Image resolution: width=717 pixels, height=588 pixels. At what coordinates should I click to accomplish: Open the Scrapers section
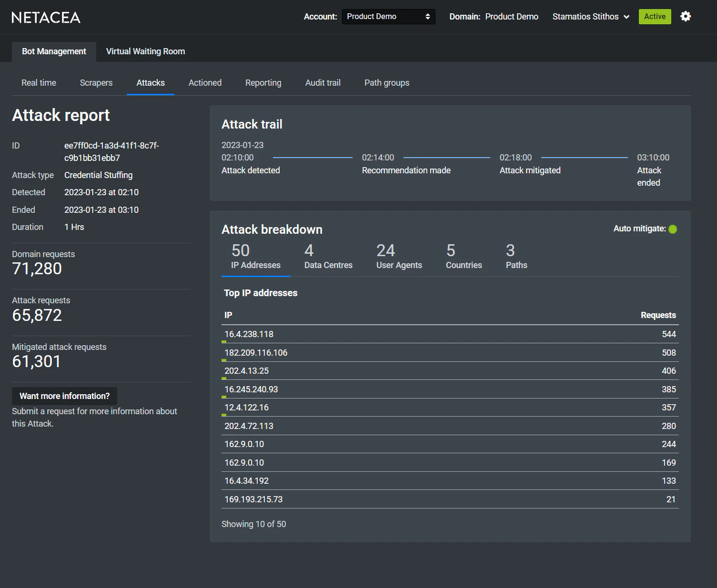coord(96,82)
